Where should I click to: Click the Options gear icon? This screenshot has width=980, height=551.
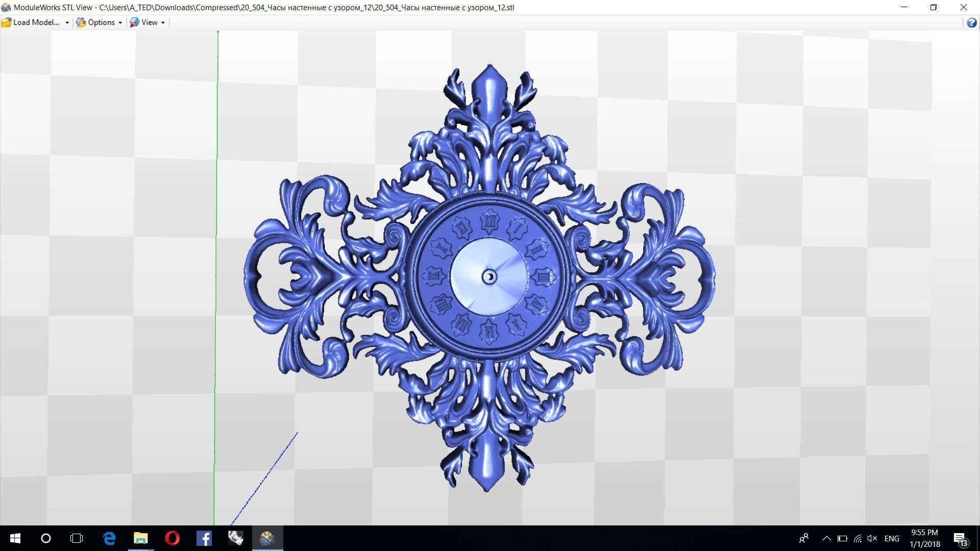[x=81, y=22]
